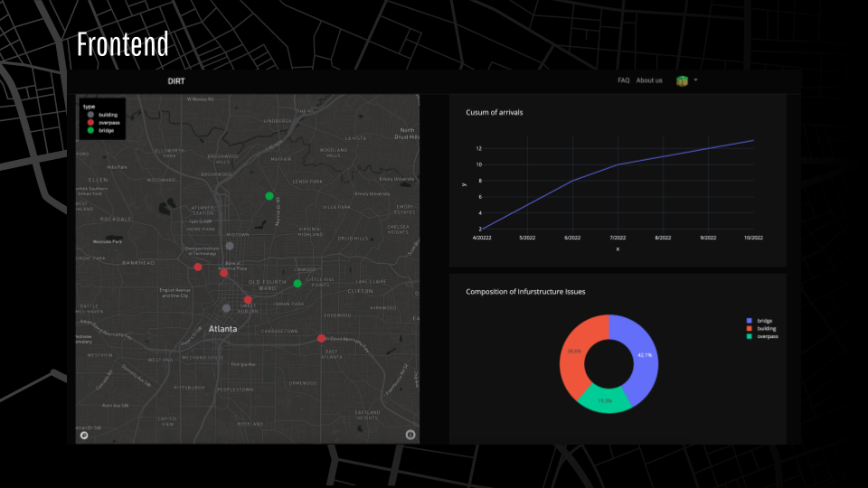Click the DIRT brand title

(x=176, y=81)
